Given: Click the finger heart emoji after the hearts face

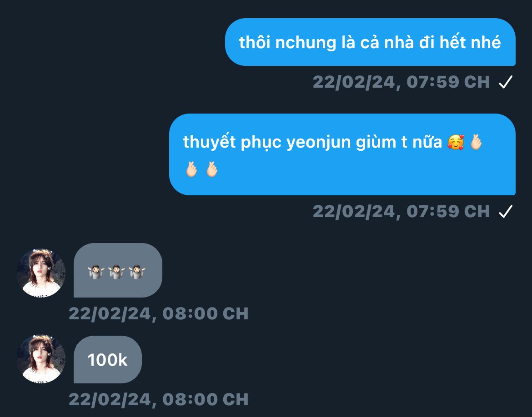Looking at the screenshot, I should tap(476, 142).
